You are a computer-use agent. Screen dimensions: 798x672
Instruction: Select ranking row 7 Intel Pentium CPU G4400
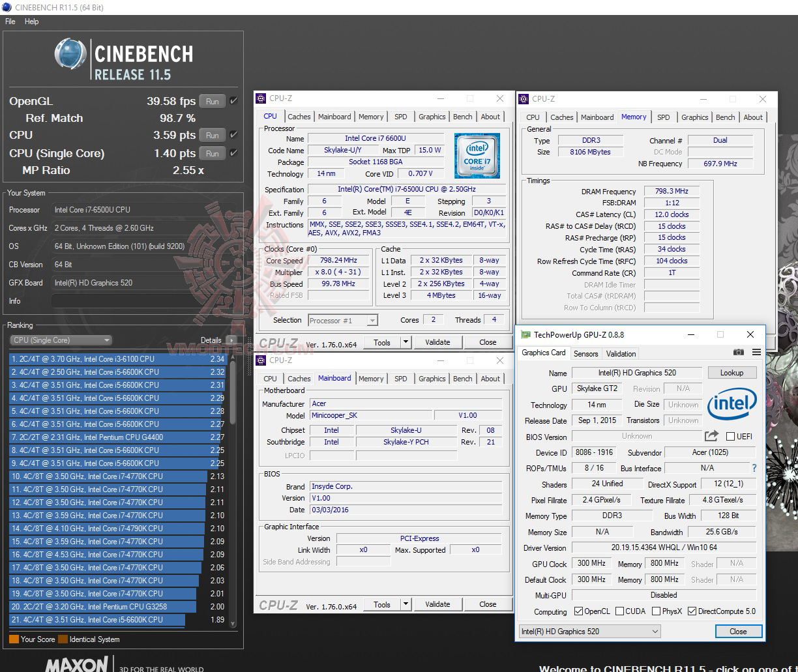[118, 437]
